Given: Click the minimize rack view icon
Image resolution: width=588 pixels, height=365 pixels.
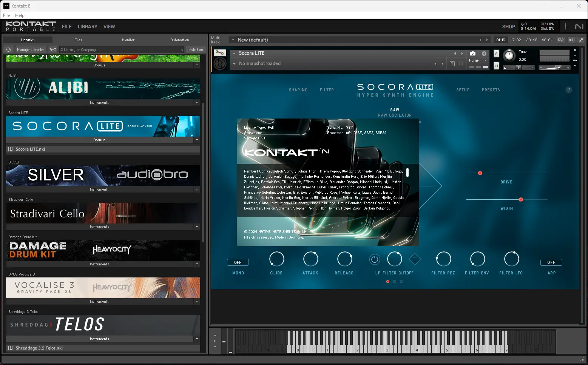Looking at the screenshot, I should (x=581, y=40).
